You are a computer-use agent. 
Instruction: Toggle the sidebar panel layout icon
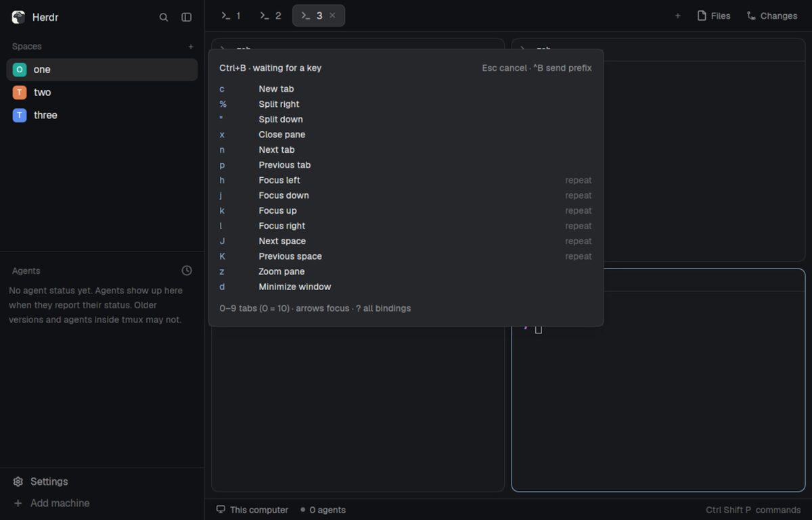pos(187,17)
